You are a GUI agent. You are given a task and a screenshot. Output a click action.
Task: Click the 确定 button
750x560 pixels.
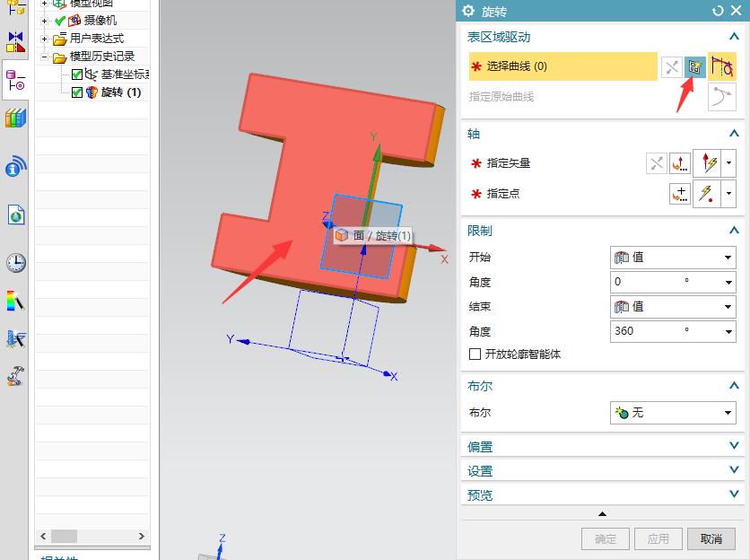pos(605,539)
